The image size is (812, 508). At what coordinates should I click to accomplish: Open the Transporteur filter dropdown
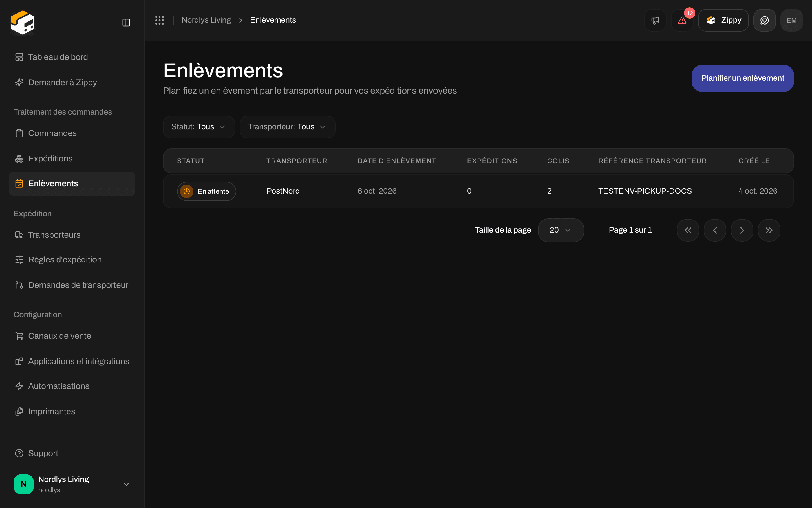point(287,127)
